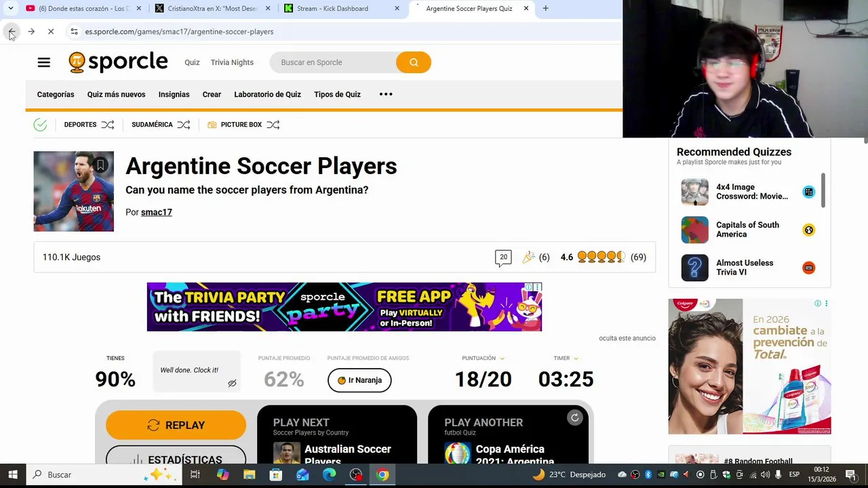View site information icon in address bar
This screenshot has width=868, height=488.
point(74,31)
